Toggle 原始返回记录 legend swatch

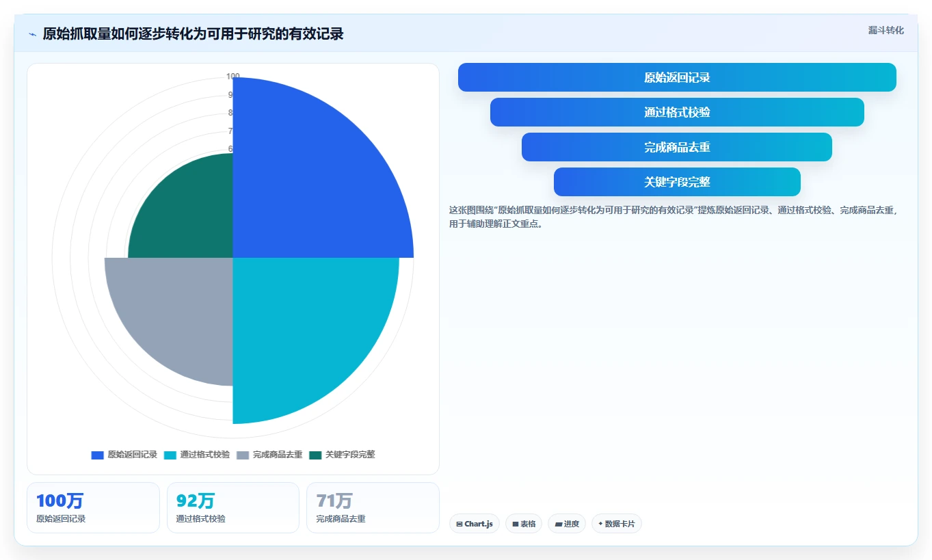click(x=97, y=455)
